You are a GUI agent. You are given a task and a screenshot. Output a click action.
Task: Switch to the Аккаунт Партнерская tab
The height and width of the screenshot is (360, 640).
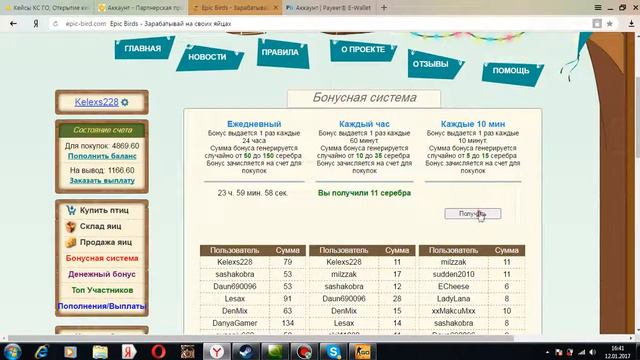(141, 7)
